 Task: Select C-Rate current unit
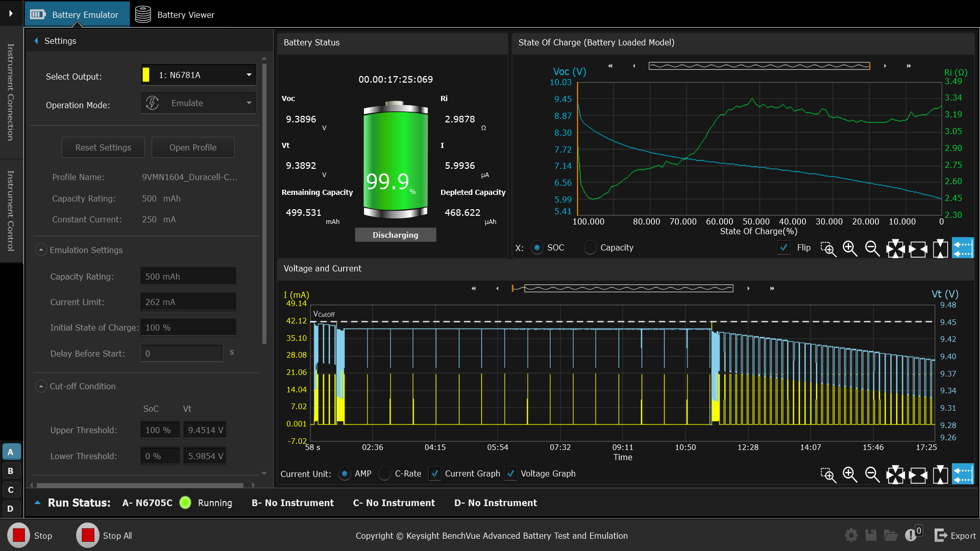tap(384, 474)
